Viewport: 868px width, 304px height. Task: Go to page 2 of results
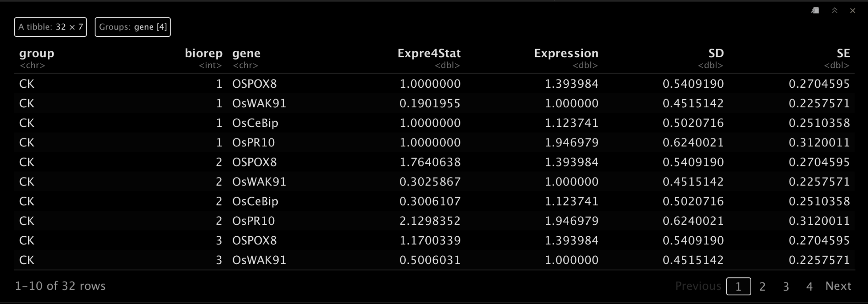pos(762,286)
